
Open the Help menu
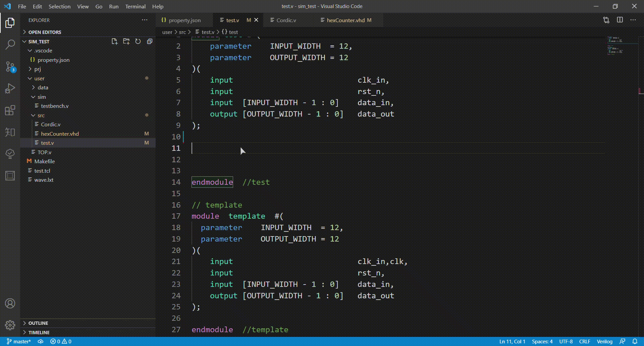point(158,6)
